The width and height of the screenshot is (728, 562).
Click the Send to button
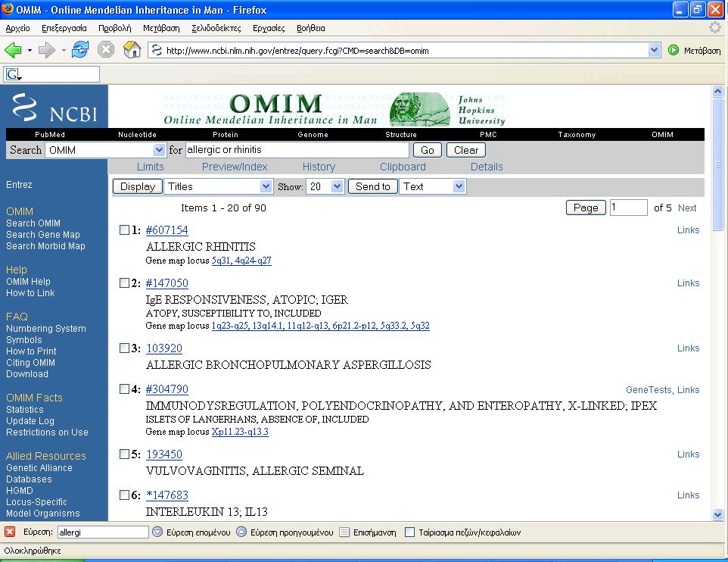pos(373,186)
